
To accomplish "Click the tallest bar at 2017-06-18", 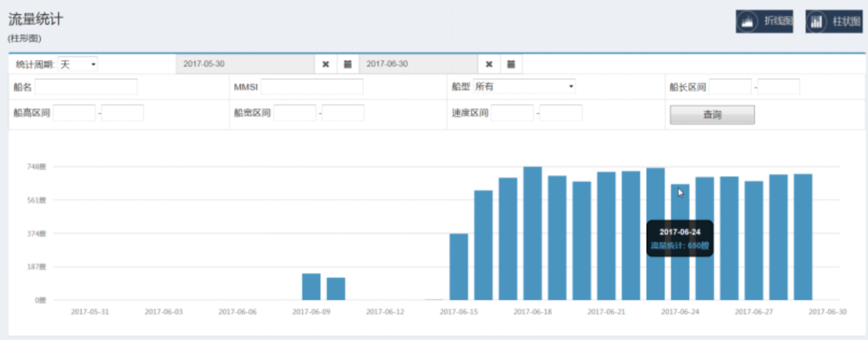I will click(x=532, y=234).
